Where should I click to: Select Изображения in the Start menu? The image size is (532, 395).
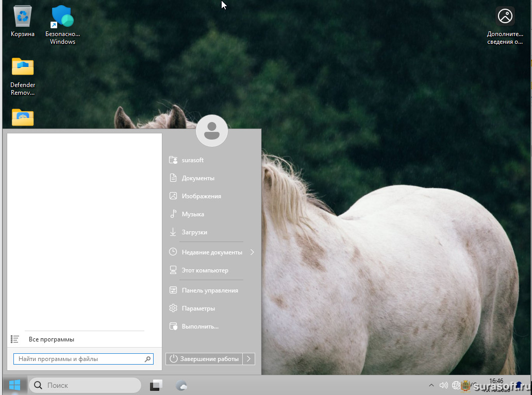[201, 196]
